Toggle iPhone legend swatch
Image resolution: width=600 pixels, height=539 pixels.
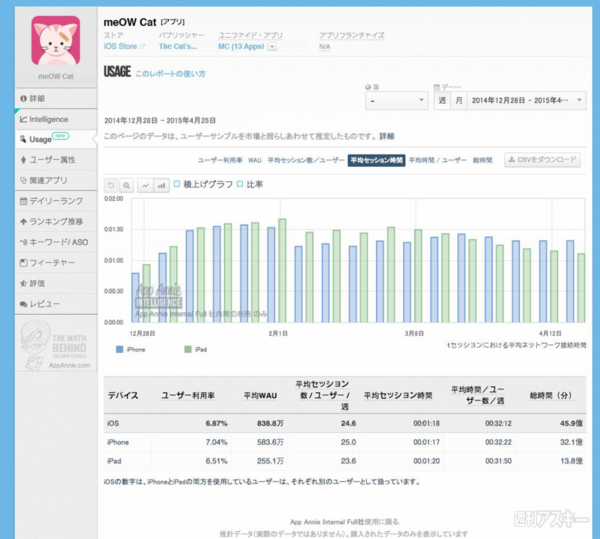pyautogui.click(x=119, y=349)
